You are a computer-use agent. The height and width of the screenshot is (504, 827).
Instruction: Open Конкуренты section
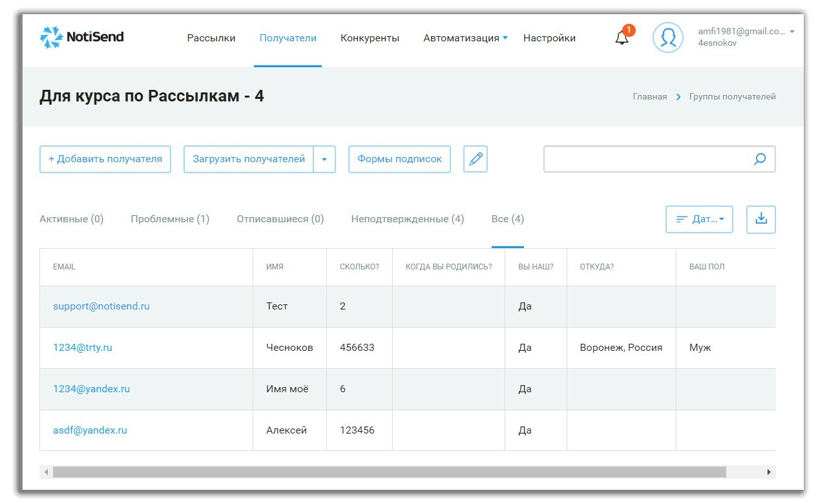click(370, 38)
